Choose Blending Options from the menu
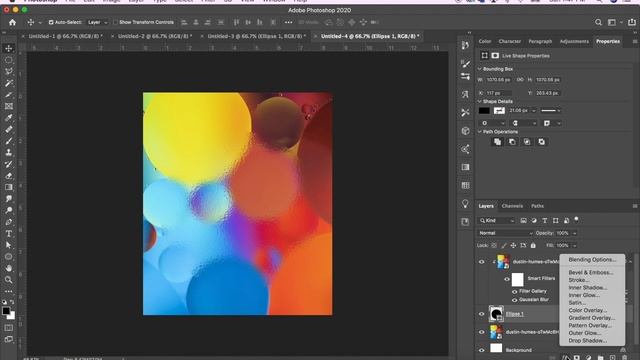The height and width of the screenshot is (360, 640). (592, 260)
